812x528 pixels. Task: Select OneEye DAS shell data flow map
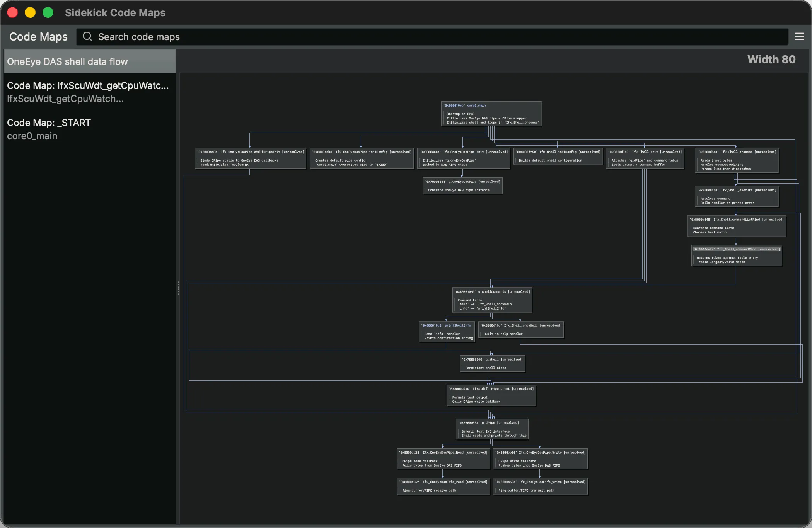(x=90, y=61)
